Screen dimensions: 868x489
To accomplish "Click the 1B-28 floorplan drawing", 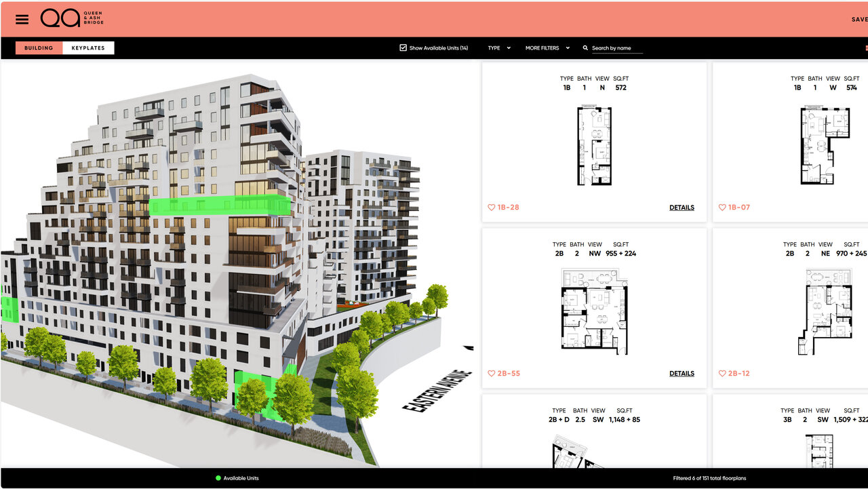I will (x=594, y=146).
